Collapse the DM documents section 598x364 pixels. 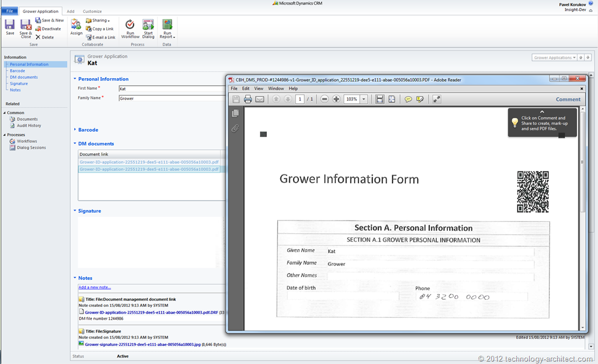[x=74, y=143]
